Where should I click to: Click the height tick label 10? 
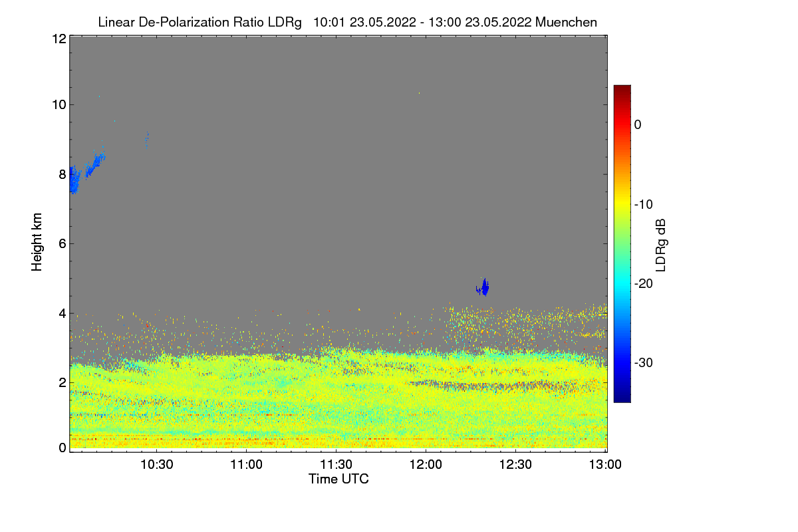pos(59,104)
